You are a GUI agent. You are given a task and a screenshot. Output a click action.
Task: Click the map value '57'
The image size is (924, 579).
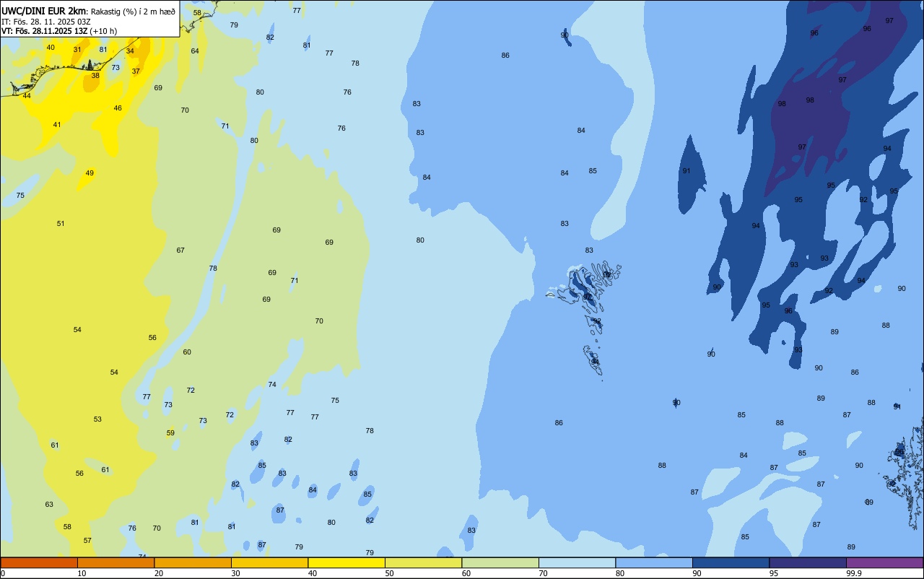point(87,541)
